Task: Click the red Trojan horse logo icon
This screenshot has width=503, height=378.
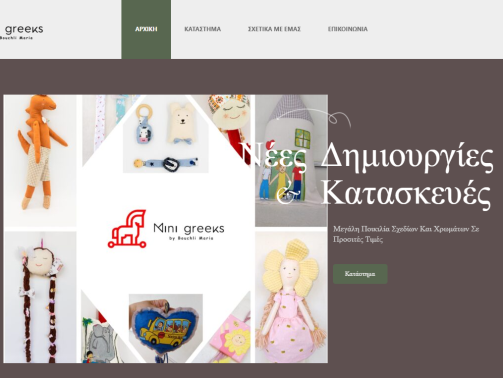Action: point(127,229)
